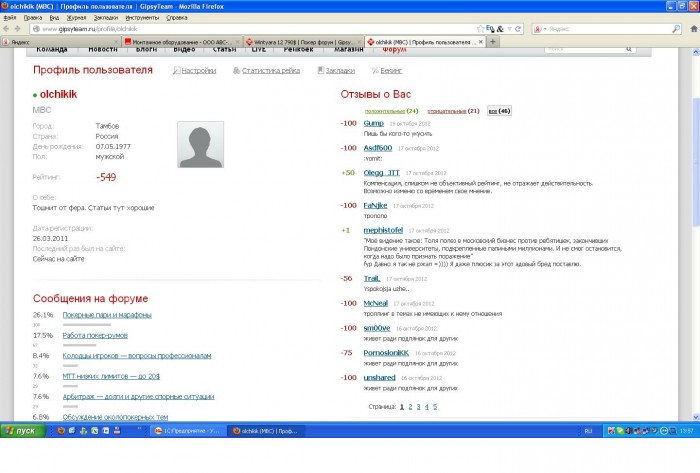This screenshot has width=700, height=473.
Task: Go to reviews page 3
Action: tap(418, 407)
